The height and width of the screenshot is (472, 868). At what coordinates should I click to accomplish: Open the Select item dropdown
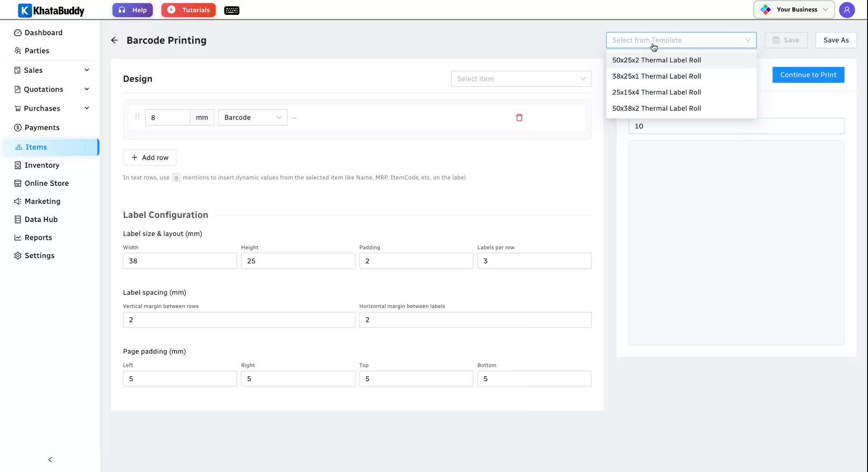click(521, 79)
